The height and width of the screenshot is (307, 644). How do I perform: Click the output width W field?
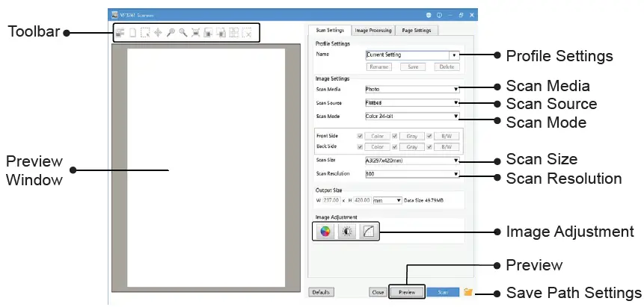331,201
